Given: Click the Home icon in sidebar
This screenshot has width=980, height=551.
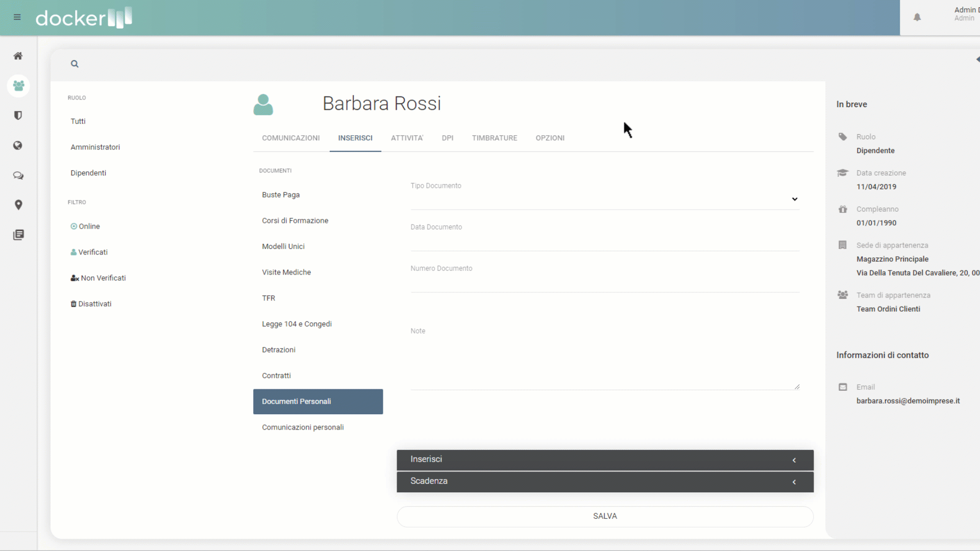Looking at the screenshot, I should click(x=18, y=56).
